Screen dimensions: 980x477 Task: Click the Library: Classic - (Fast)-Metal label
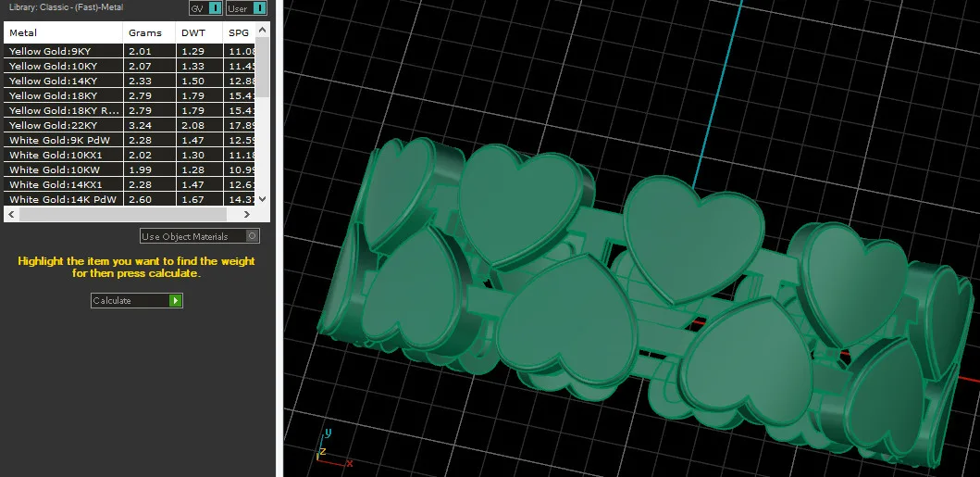[67, 7]
